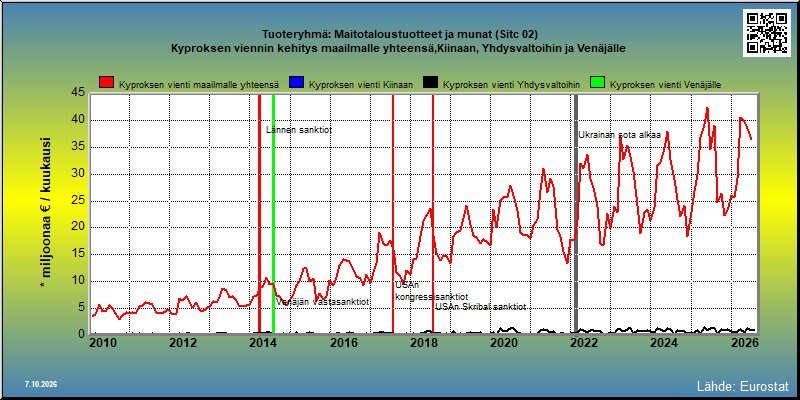Screen dimensions: 800x400
Task: Click the y-axis value '0'
Action: click(82, 334)
